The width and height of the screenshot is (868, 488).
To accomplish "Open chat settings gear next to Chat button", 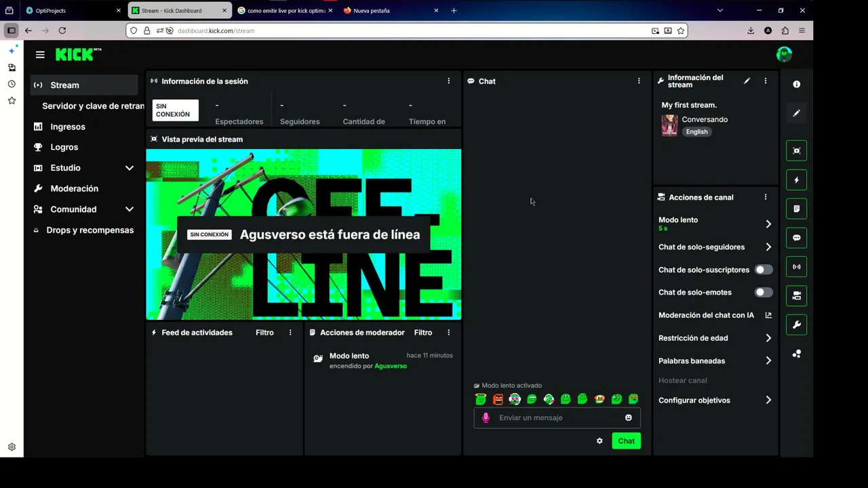I will point(599,441).
